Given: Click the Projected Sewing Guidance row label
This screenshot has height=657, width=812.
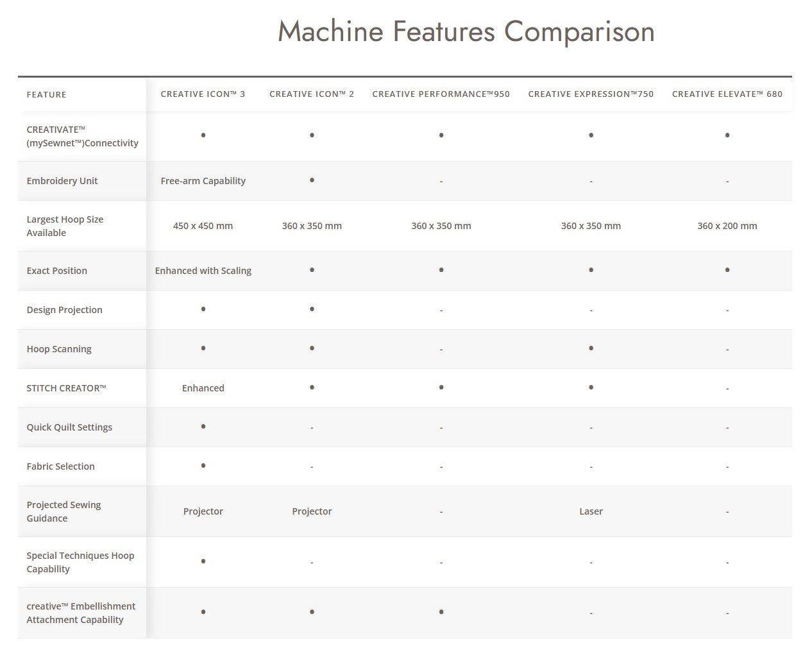Looking at the screenshot, I should pyautogui.click(x=63, y=511).
